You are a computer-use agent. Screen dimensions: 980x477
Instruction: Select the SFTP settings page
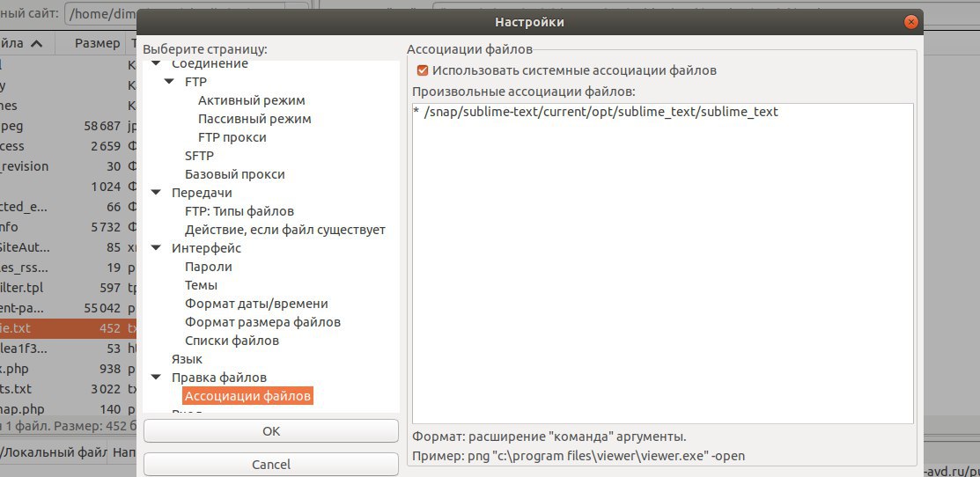tap(199, 156)
